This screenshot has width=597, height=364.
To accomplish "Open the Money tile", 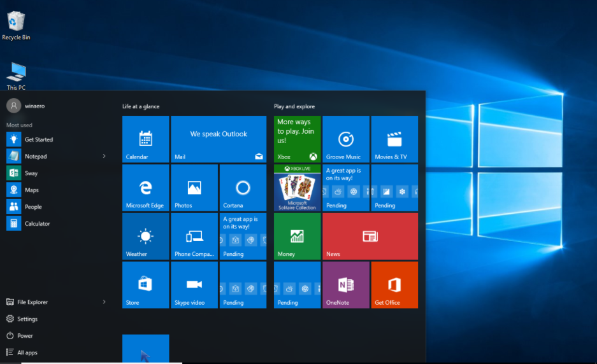I will (x=297, y=236).
